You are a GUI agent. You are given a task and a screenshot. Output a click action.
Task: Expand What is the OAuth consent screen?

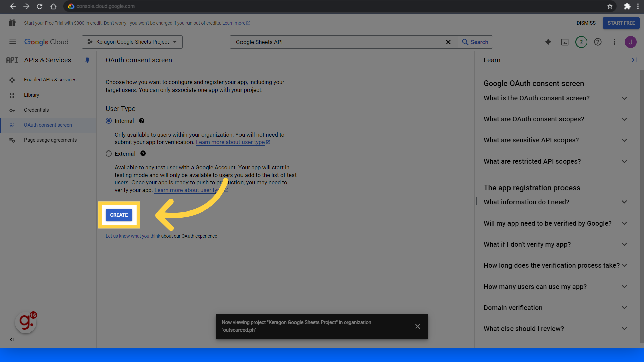tap(555, 98)
